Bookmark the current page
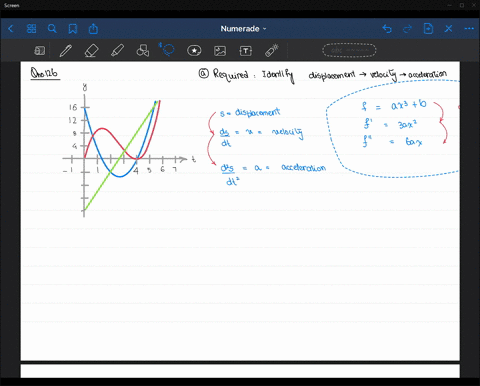This screenshot has height=386, width=480. click(73, 29)
